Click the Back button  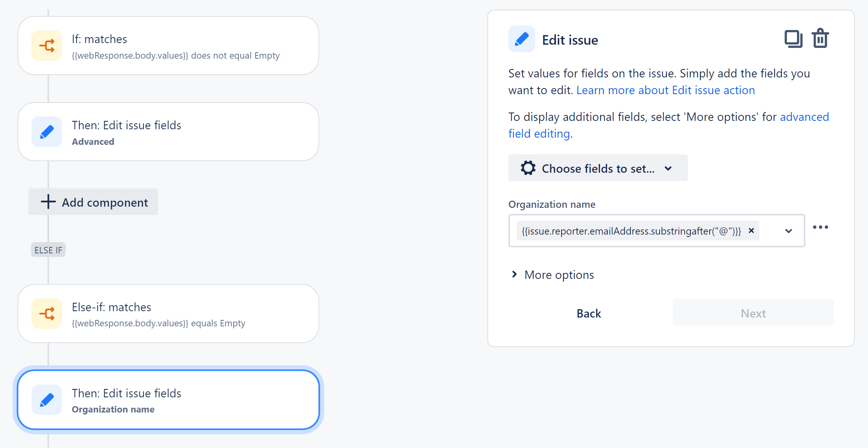coord(589,314)
